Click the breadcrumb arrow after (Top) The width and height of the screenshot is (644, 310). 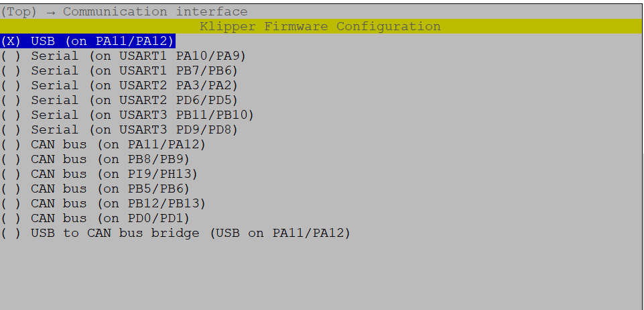tap(51, 11)
